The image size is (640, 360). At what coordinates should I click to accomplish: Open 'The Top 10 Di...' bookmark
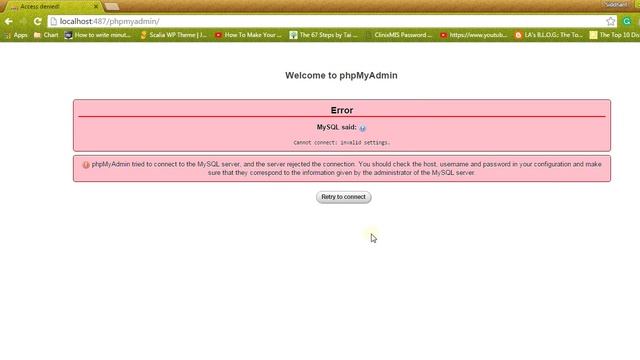[x=615, y=35]
